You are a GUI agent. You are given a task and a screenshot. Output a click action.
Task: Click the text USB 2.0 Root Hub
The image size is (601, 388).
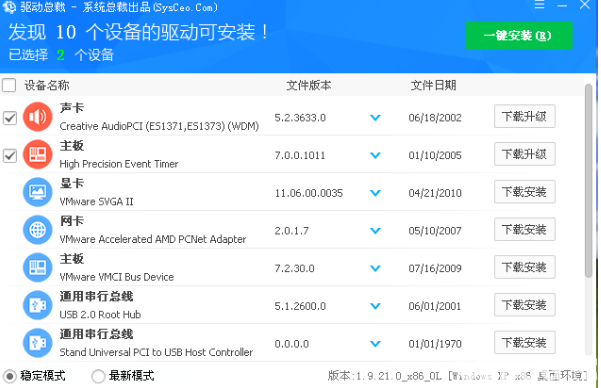pos(100,315)
